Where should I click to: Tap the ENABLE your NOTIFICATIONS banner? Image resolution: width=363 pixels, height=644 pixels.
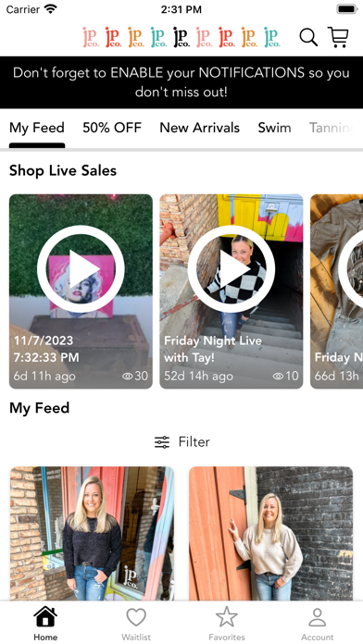(x=181, y=82)
